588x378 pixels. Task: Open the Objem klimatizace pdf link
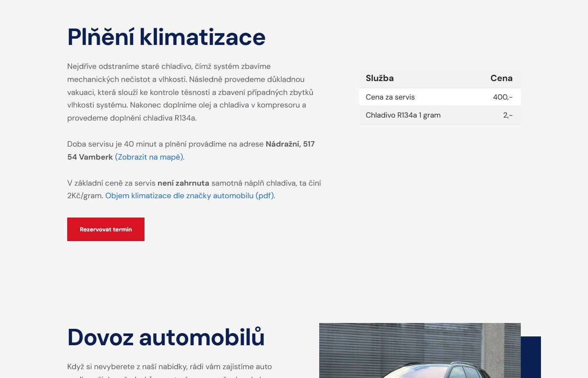tap(190, 196)
